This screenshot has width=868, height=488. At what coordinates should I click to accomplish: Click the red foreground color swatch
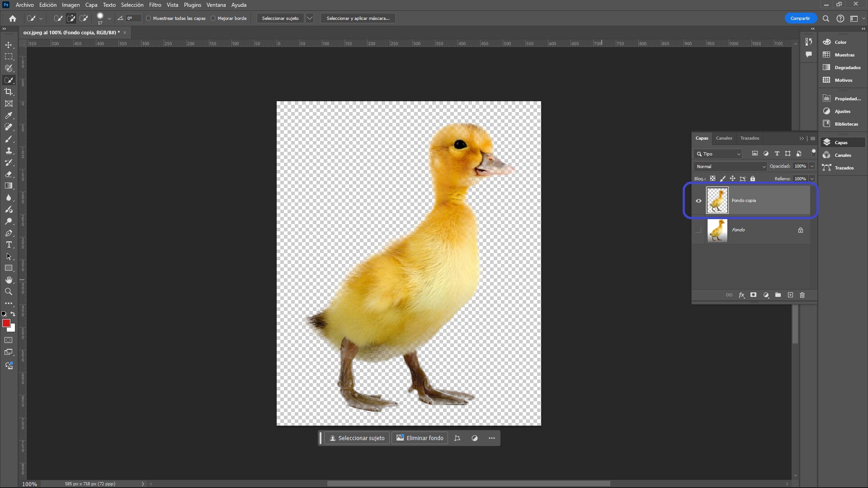click(6, 323)
